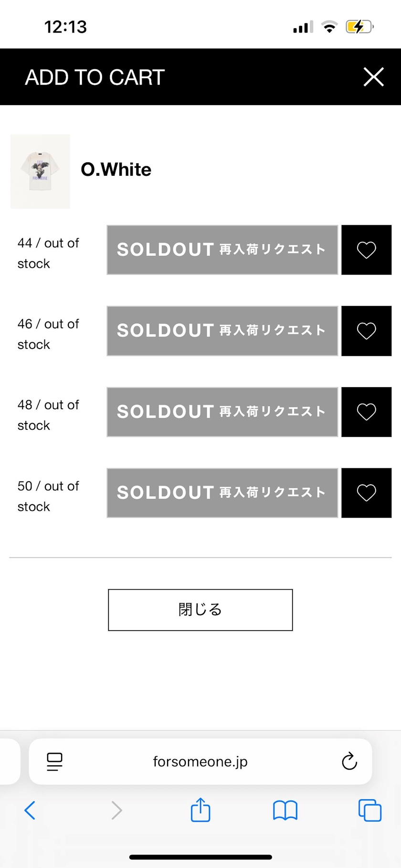Close the ADD TO CART panel with X

[373, 77]
